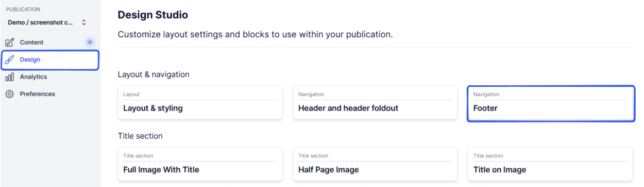Viewport: 644px width, 187px height.
Task: Select Design in the sidebar
Action: (x=50, y=59)
